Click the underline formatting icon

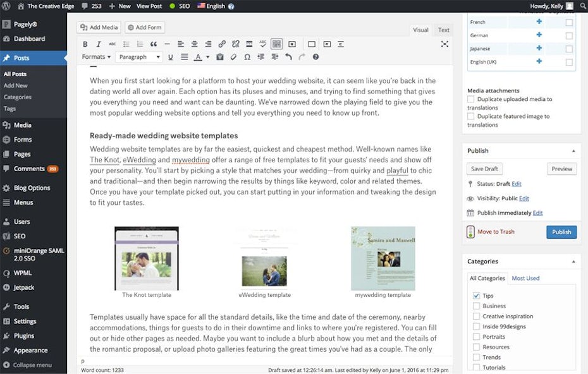(x=170, y=57)
